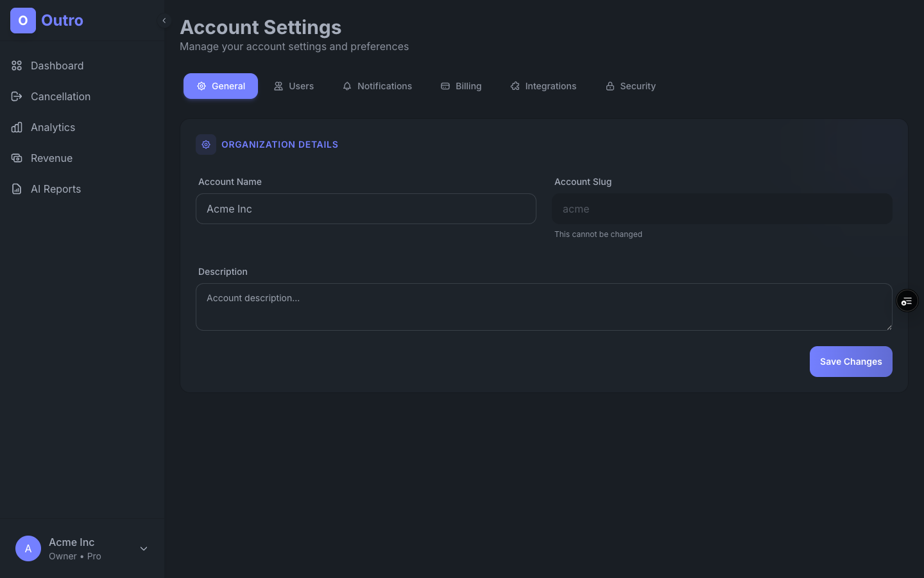Click the Description label
Image resolution: width=924 pixels, height=578 pixels.
pos(223,272)
